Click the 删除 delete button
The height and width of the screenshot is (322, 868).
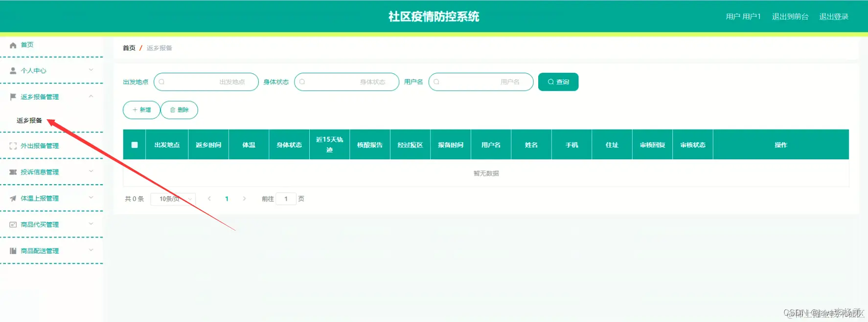[179, 110]
